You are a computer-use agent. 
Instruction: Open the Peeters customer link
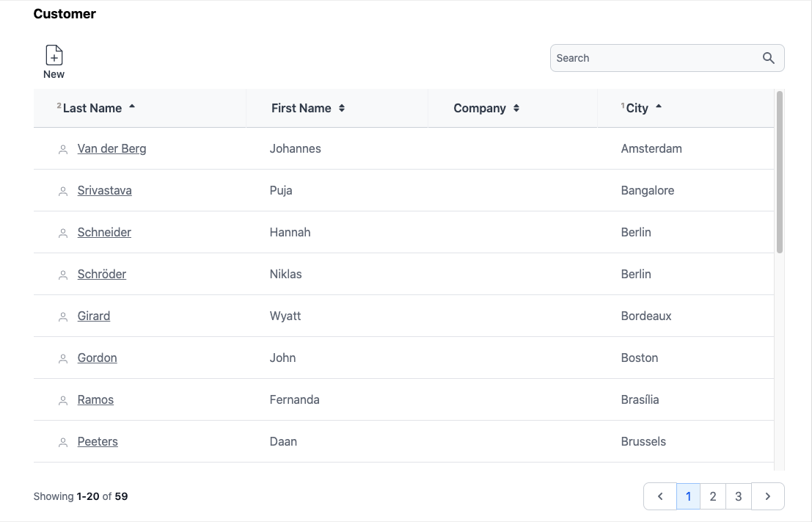tap(98, 442)
